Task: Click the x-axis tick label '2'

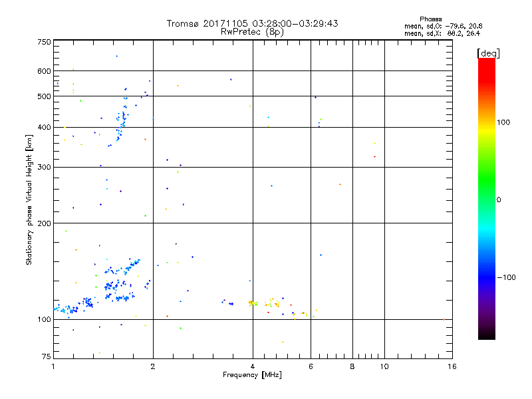Action: pyautogui.click(x=153, y=366)
